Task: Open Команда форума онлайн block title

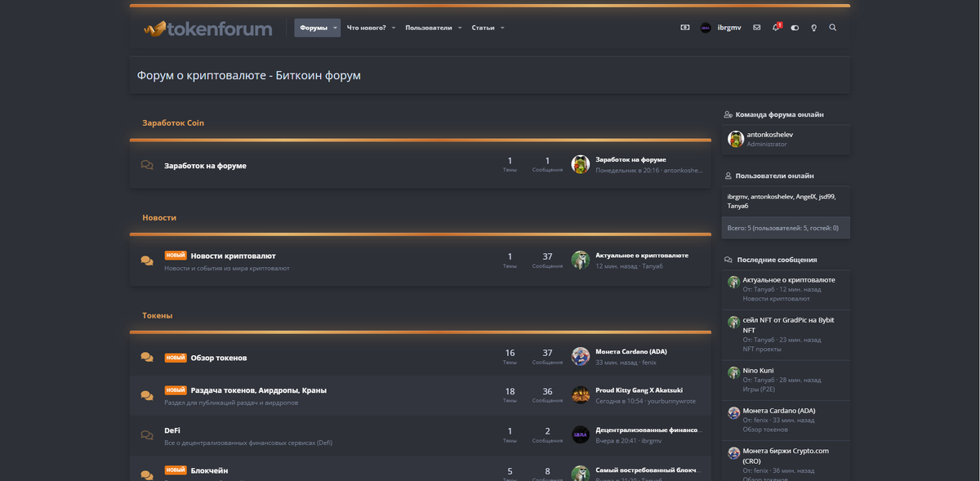Action: tap(779, 114)
